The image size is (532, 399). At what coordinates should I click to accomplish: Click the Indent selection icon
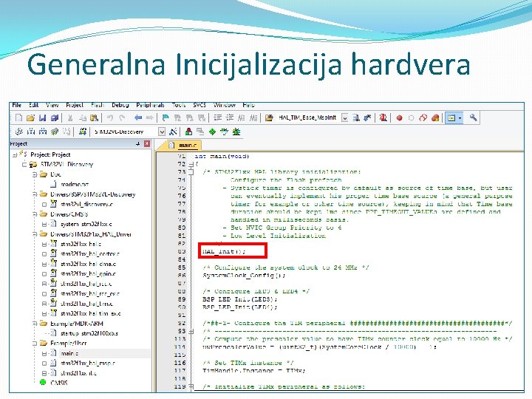[217, 117]
